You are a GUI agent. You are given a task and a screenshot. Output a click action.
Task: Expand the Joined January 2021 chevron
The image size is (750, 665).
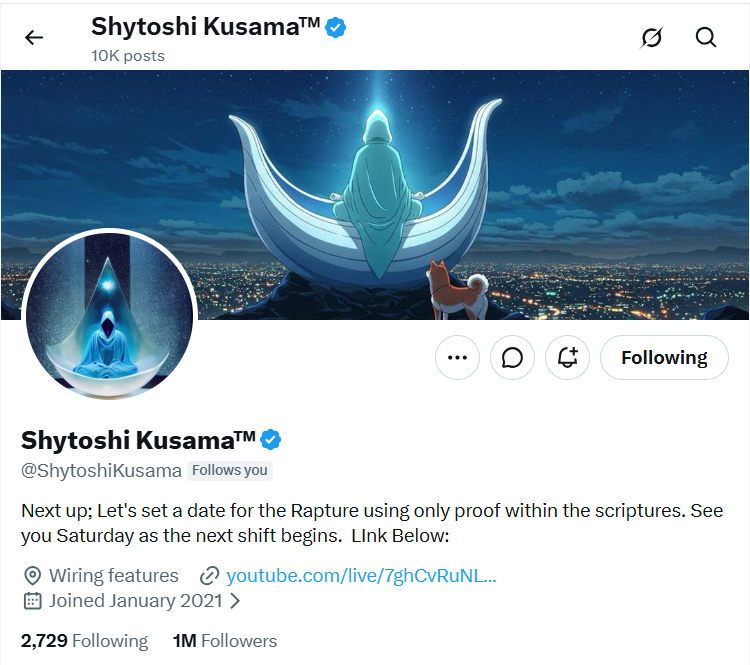coord(236,601)
